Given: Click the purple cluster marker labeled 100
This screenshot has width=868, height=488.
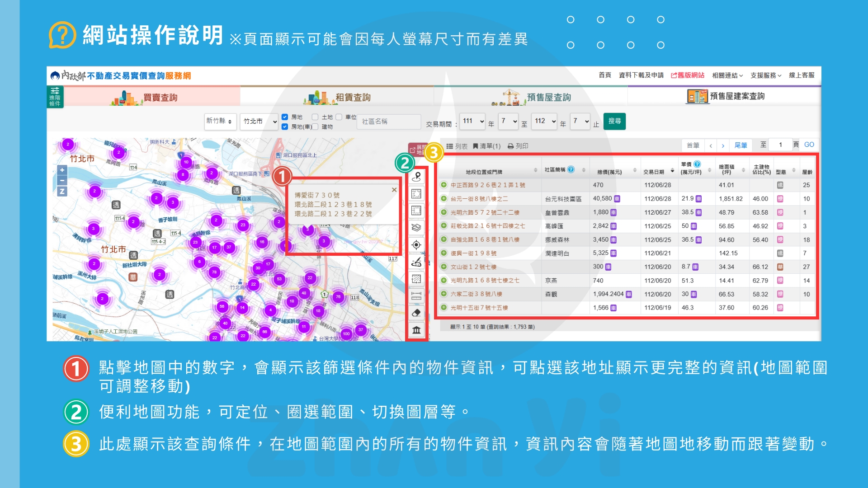Looking at the screenshot, I should [346, 334].
